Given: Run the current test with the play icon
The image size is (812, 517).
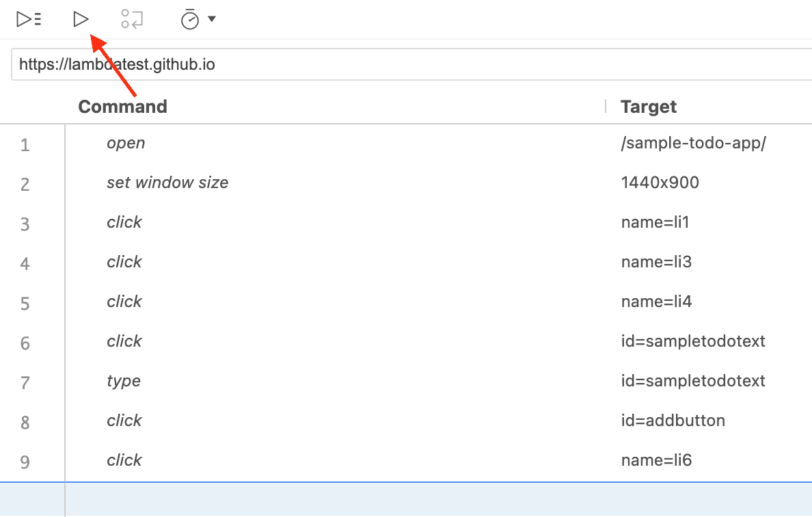Looking at the screenshot, I should pos(81,19).
